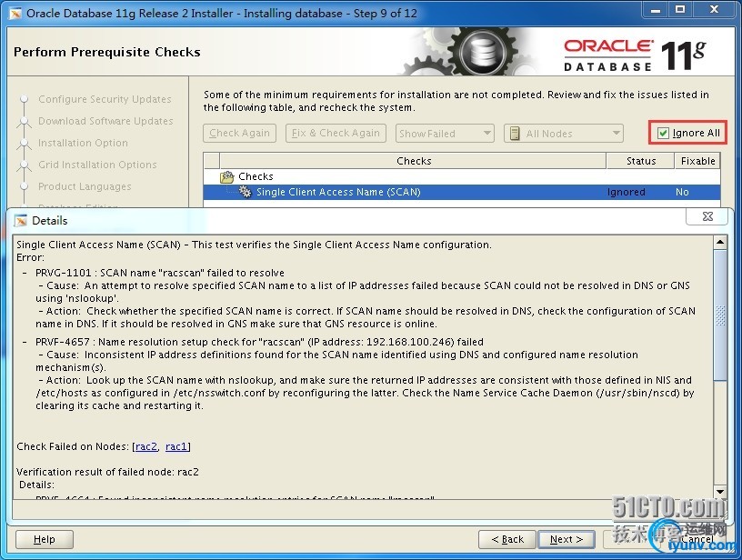Open the Show Failed dropdown
The width and height of the screenshot is (742, 560).
click(445, 134)
